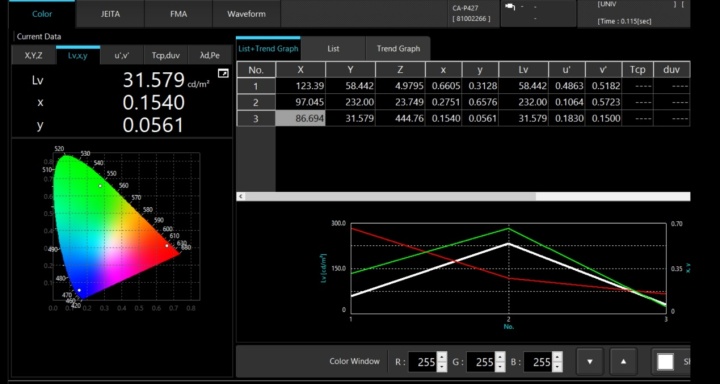This screenshot has height=384, width=720.
Task: Open the Trend Graph tab
Action: [398, 48]
